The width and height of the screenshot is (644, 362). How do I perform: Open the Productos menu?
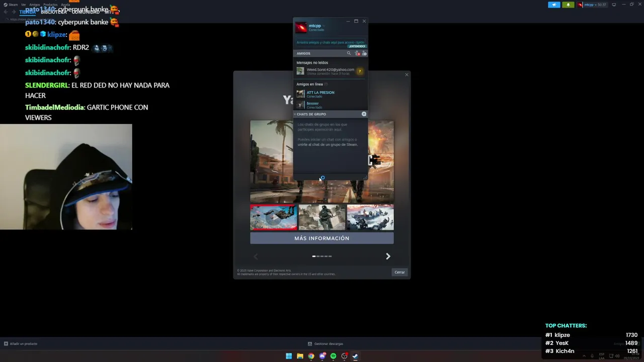(x=50, y=5)
